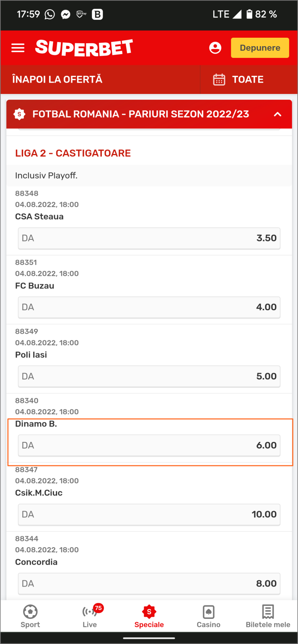Select DA odds 10.00 for Csik.M.Ciuc
298x644 pixels.
click(149, 514)
